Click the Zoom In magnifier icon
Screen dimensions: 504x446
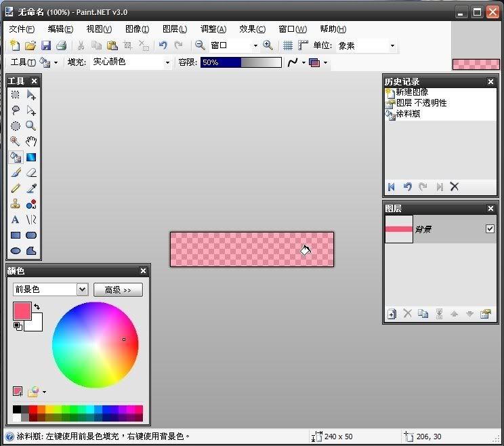coord(268,45)
